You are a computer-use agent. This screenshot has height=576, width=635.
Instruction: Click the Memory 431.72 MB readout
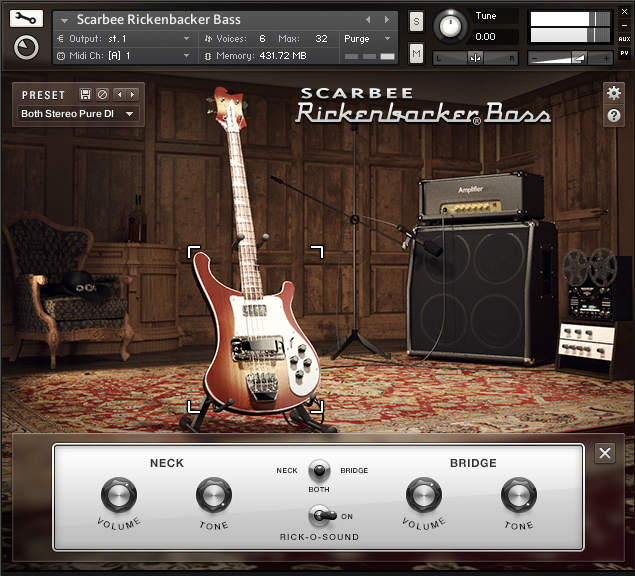283,56
